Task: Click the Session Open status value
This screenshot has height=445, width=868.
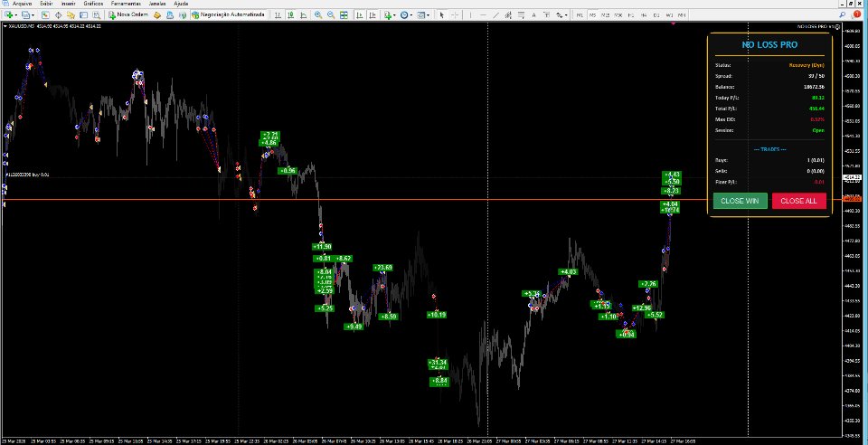Action: pyautogui.click(x=818, y=130)
